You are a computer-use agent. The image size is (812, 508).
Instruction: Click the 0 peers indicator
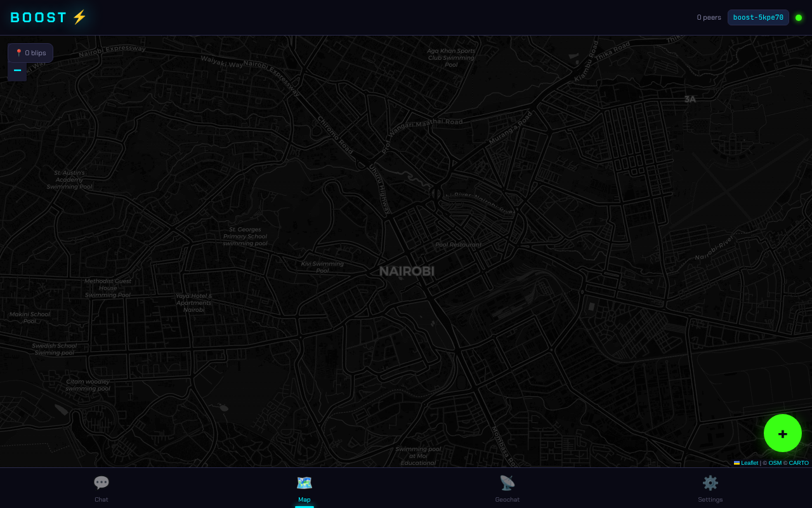[709, 17]
